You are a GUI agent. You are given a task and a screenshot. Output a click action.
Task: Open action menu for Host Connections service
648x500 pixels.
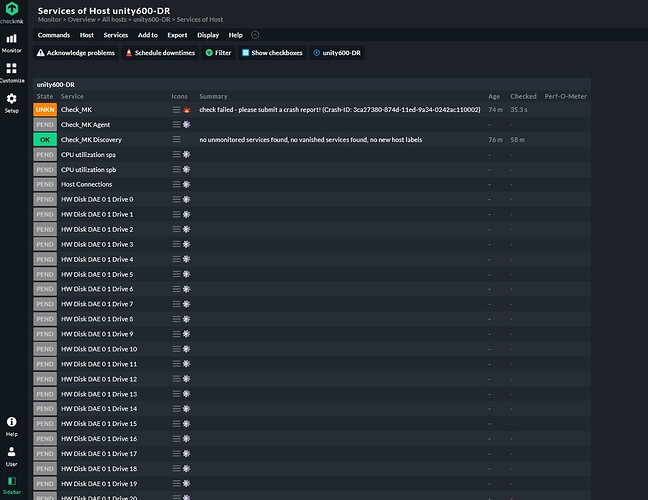coord(177,184)
